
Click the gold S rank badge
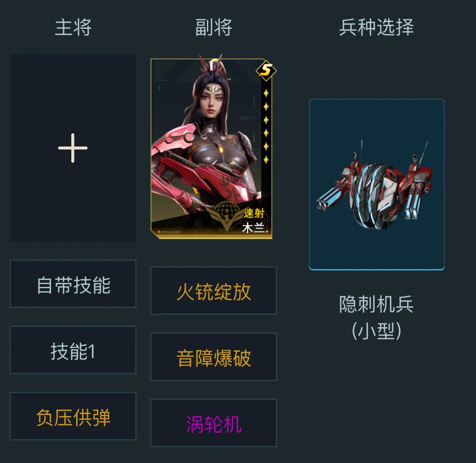click(266, 71)
